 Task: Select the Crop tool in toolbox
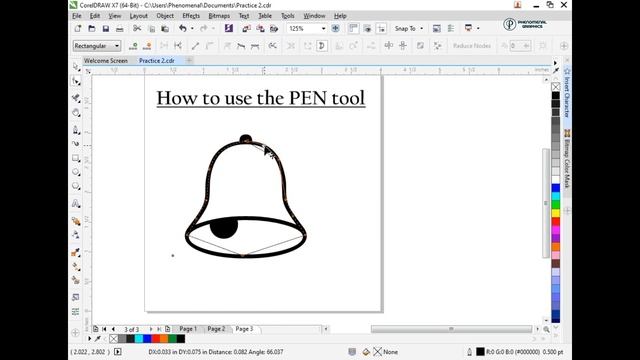pyautogui.click(x=76, y=98)
